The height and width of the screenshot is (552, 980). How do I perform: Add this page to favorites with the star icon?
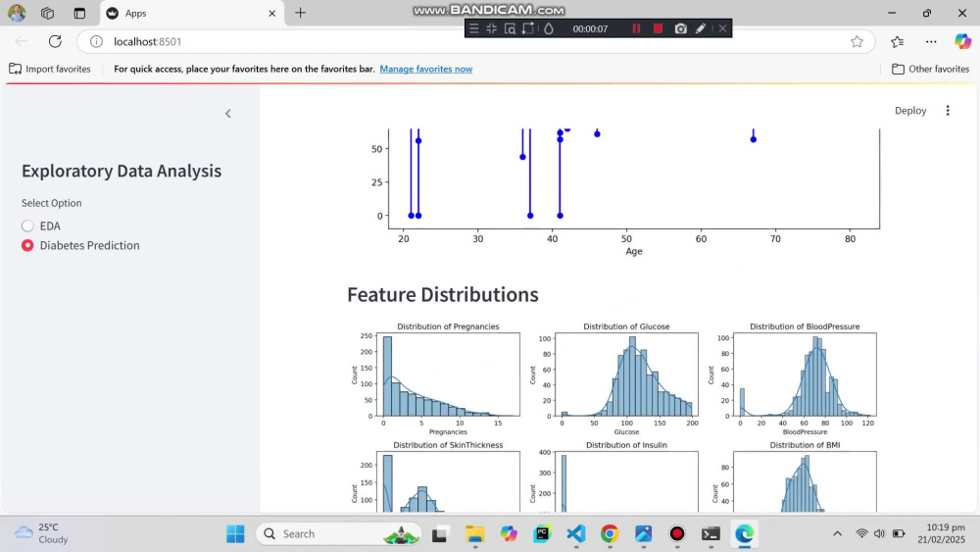point(857,41)
